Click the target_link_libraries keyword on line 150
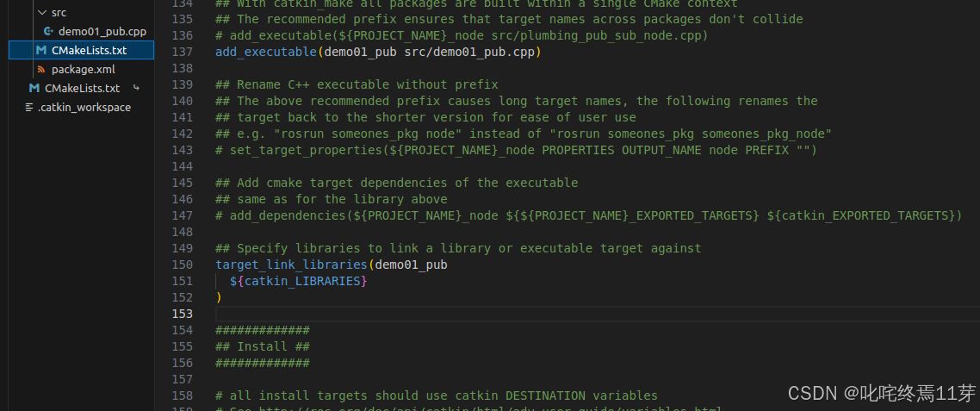Image resolution: width=980 pixels, height=411 pixels. (291, 265)
